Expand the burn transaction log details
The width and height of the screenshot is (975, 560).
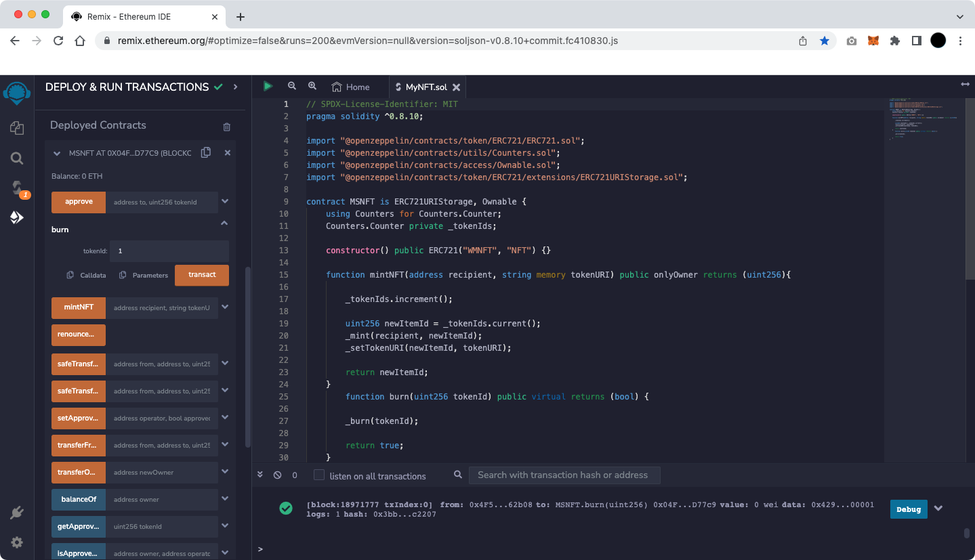coord(938,509)
